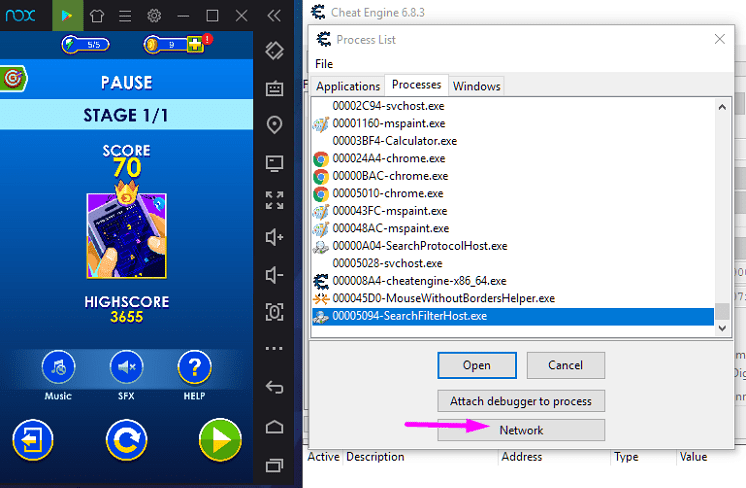Screen dimensions: 746x488
Task: Click Attach debugger to process button
Action: tap(521, 401)
